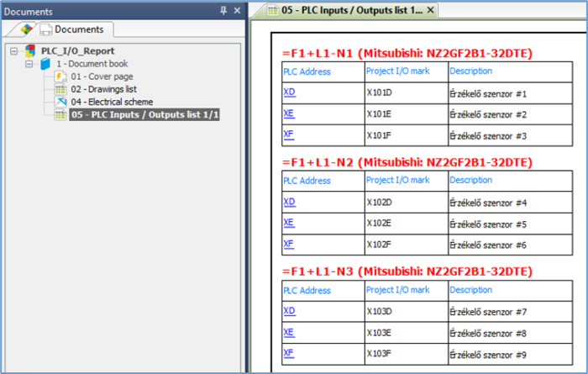Follow XD link in the =F1+L1-N2 table
Image resolution: width=588 pixels, height=374 pixels.
pos(289,202)
